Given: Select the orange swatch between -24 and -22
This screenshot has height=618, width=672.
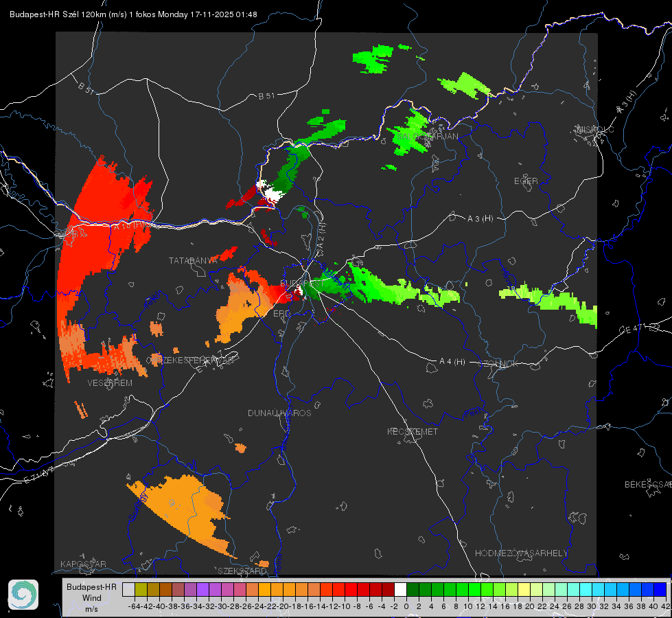Looking at the screenshot, I should (x=264, y=590).
